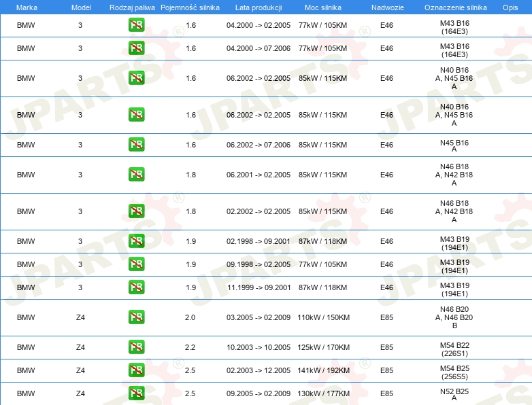Click fuel icon in 02.1998 -> 09.2001 row
This screenshot has width=532, height=405.
coord(136,241)
